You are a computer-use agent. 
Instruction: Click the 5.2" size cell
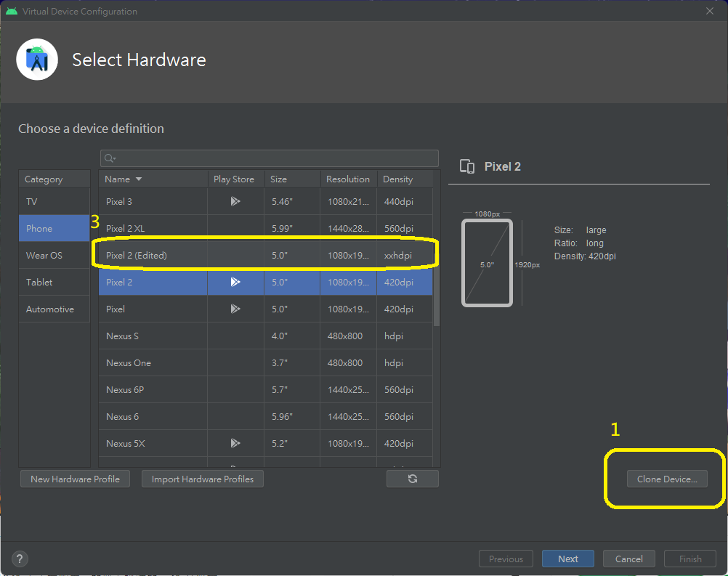(x=292, y=444)
